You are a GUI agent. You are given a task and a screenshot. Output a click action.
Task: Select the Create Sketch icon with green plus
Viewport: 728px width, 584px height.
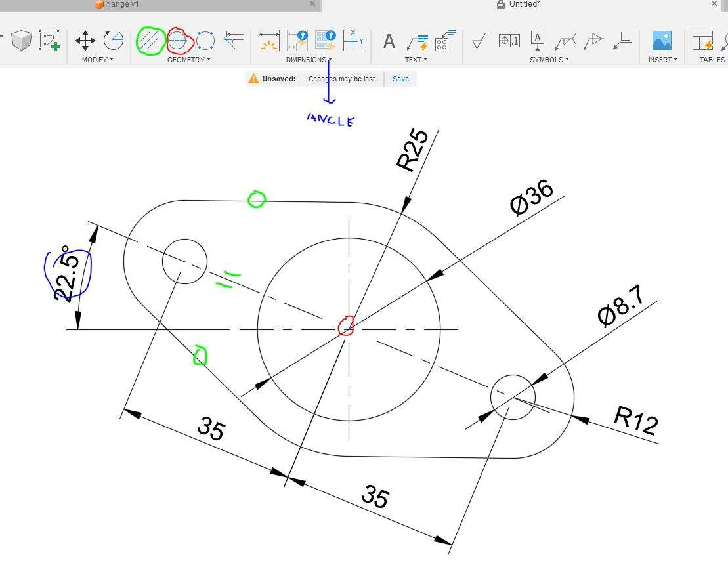click(50, 41)
